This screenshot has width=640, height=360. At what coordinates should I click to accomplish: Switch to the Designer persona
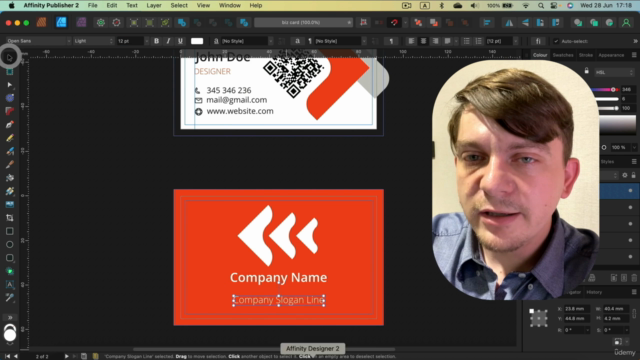[61, 22]
